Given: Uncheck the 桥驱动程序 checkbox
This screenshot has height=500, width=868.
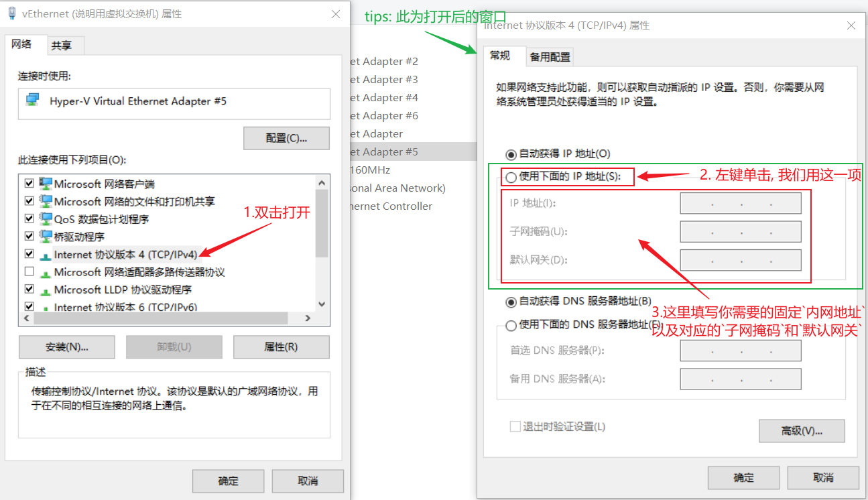Looking at the screenshot, I should point(29,237).
